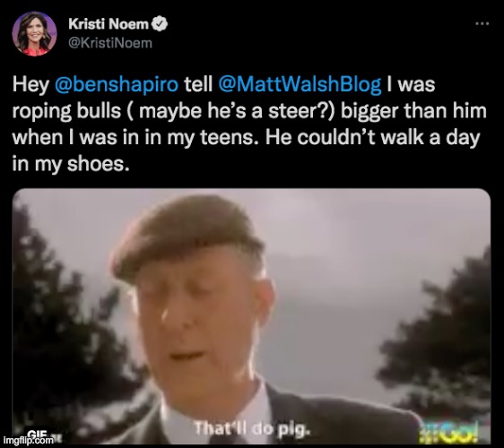The image size is (504, 448).
Task: Open the three-dot more options menu
Action: pyautogui.click(x=482, y=23)
